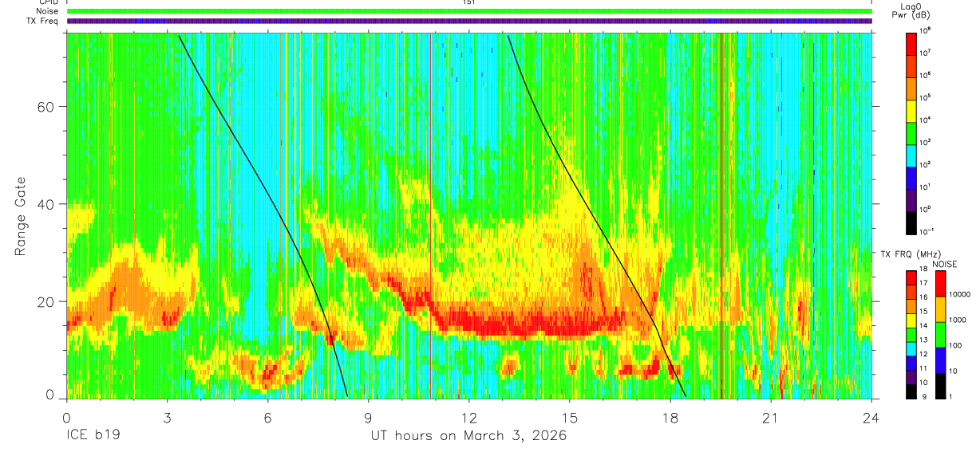This screenshot has width=980, height=452.
Task: Click the '9' tick on UT hours axis
Action: pos(368,418)
